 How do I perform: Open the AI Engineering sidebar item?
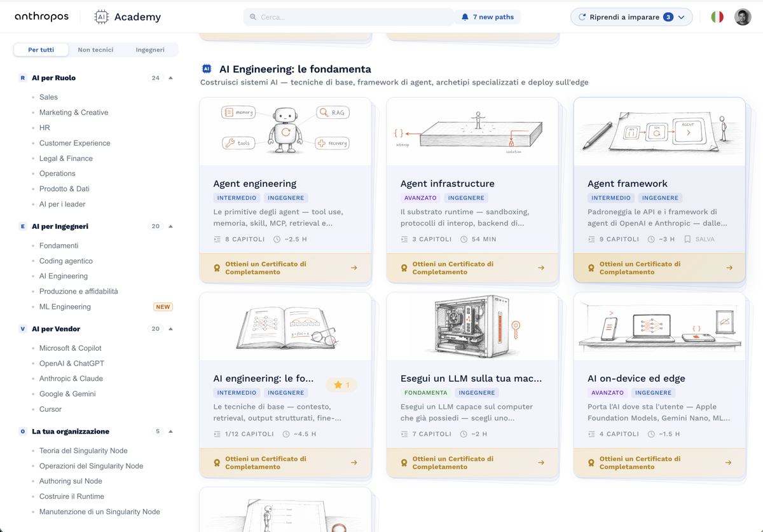coord(64,276)
